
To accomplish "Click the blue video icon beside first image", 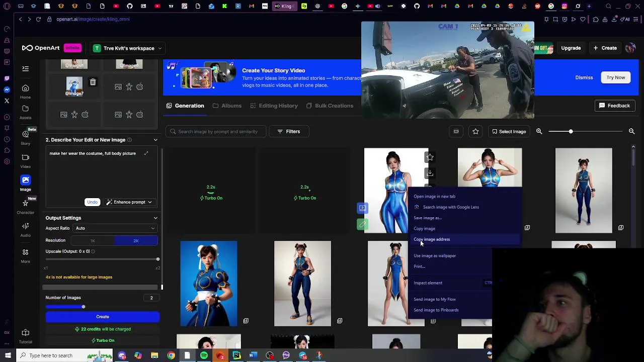I will (x=362, y=208).
